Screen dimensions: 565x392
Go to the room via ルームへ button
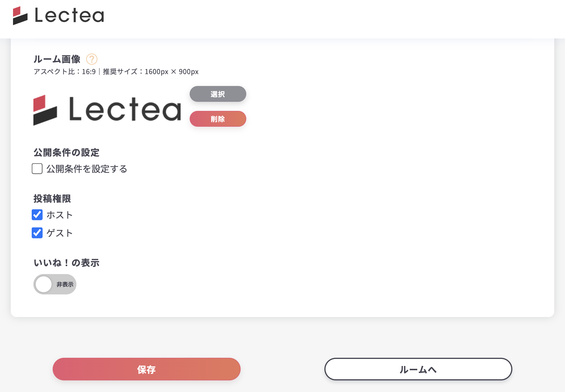(418, 369)
